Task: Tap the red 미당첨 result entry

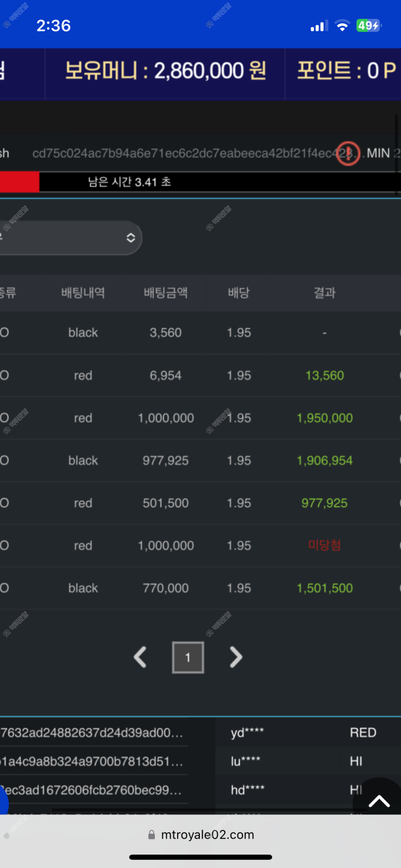Action: pos(324,545)
